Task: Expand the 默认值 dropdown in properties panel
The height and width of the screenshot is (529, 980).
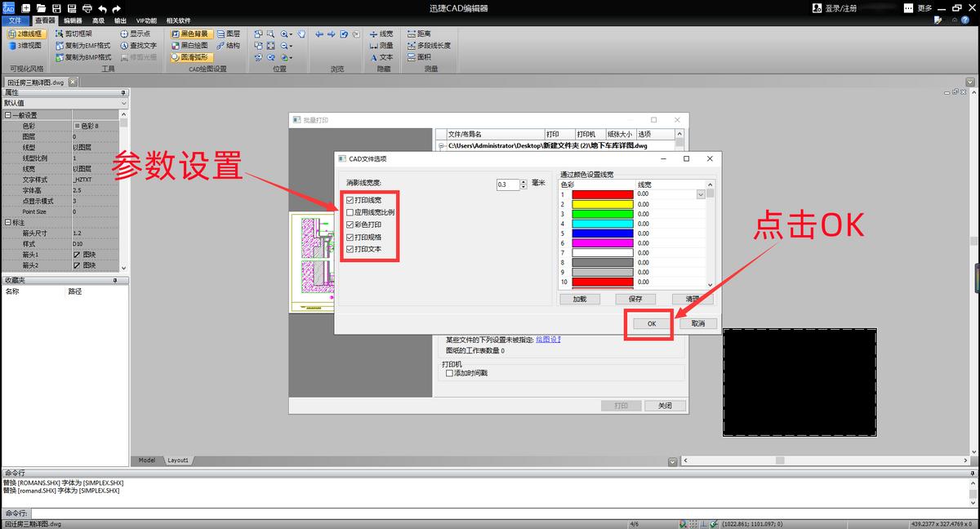Action: tap(123, 104)
